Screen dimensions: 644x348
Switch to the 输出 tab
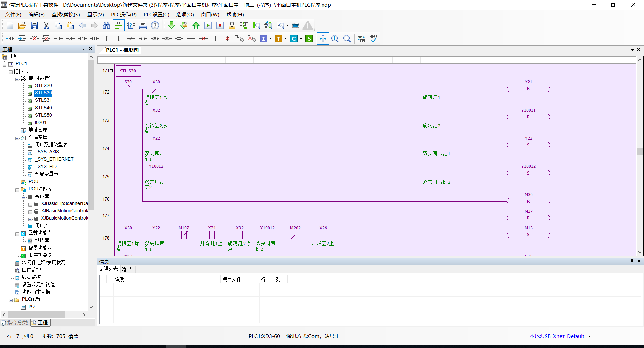[x=126, y=269]
